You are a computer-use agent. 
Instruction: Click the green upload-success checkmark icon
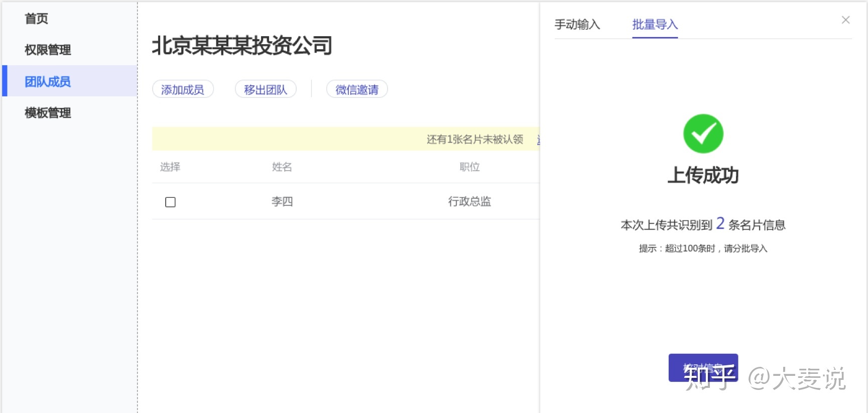pyautogui.click(x=703, y=133)
